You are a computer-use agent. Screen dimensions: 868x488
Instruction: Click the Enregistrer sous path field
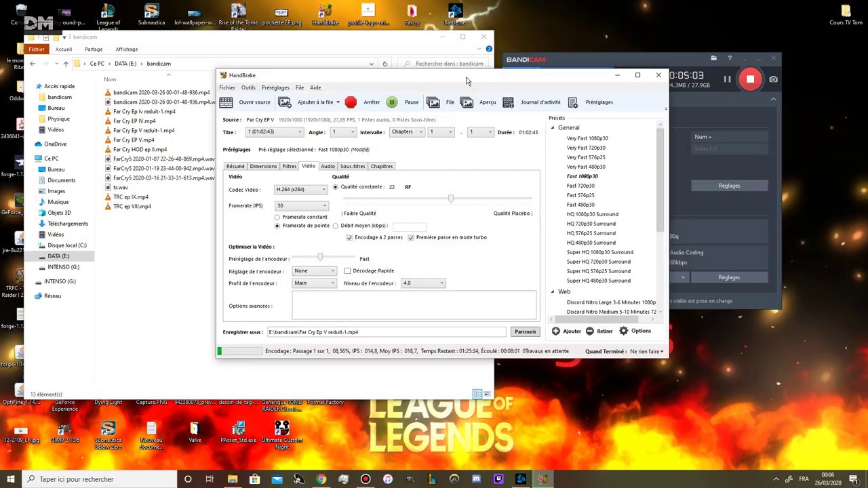point(387,332)
